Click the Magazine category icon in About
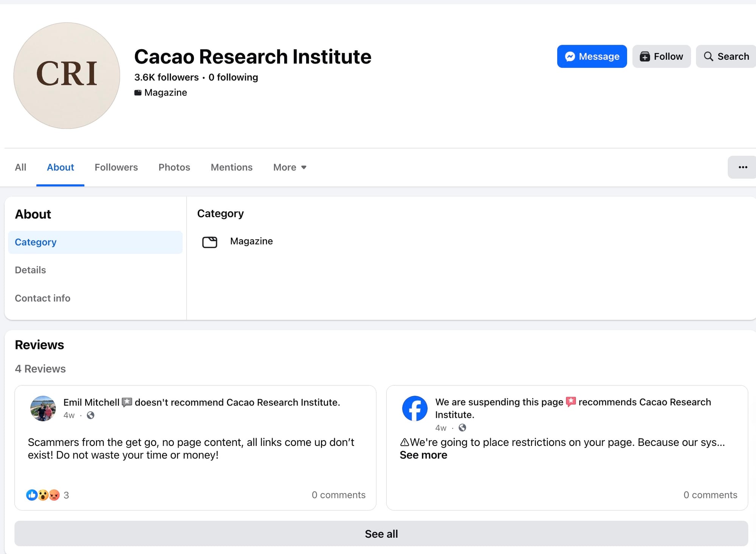756x554 pixels. [210, 242]
